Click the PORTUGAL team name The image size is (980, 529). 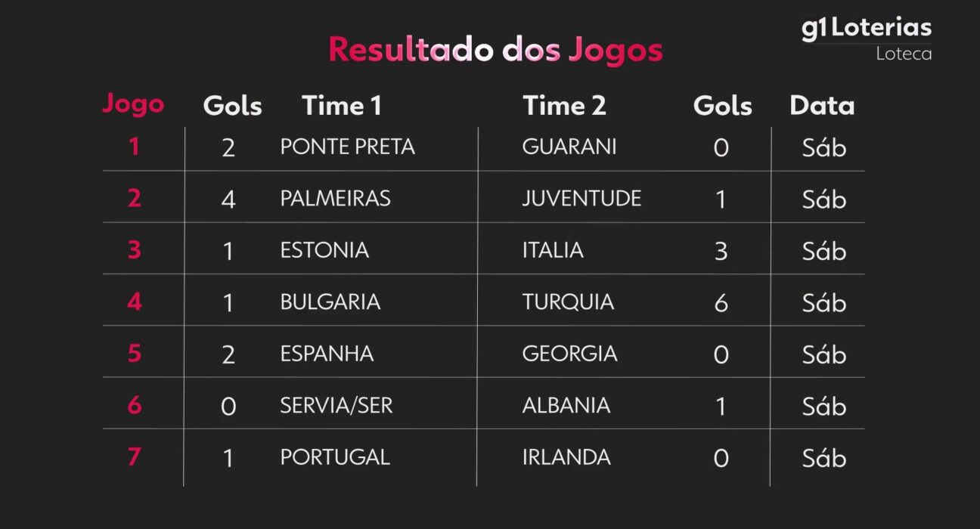335,457
